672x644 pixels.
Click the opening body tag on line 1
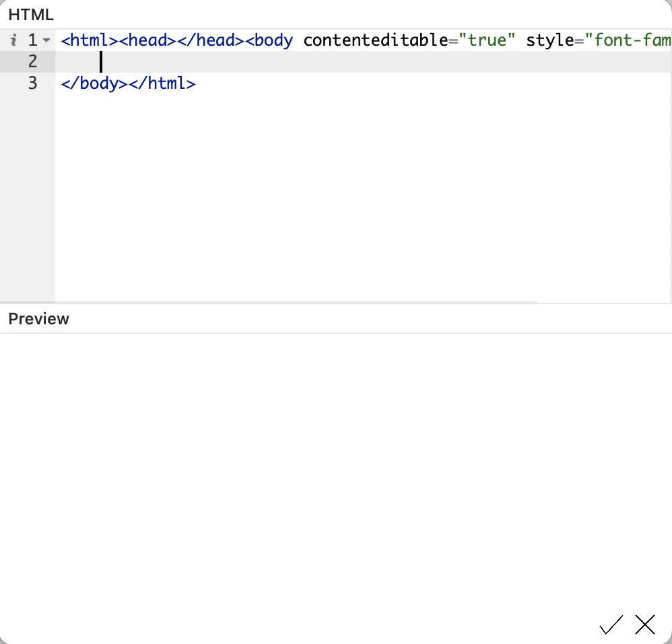(269, 40)
